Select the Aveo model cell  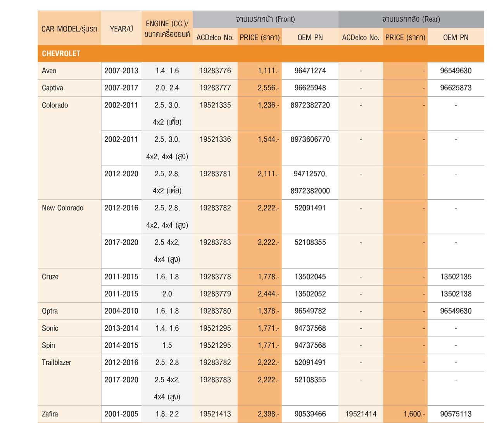coord(69,71)
